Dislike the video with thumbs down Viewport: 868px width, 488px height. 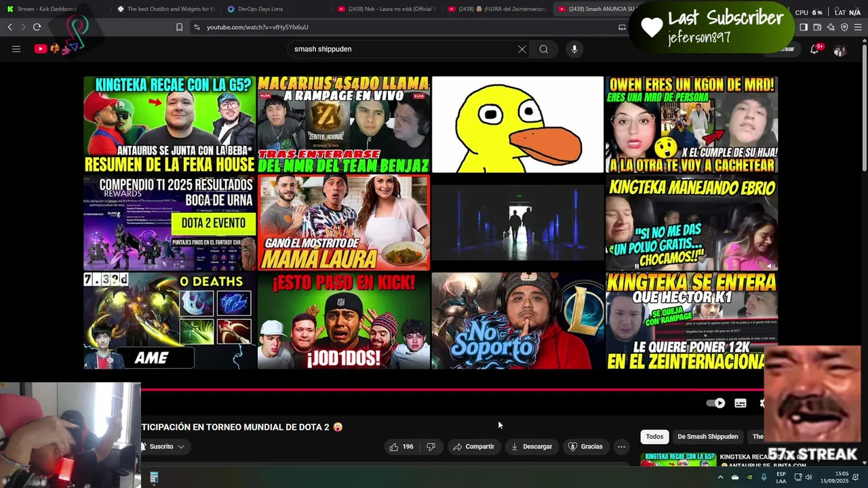(431, 447)
